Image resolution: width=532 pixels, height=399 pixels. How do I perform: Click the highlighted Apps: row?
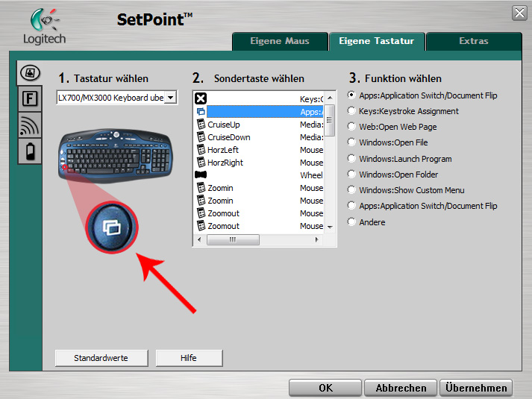tap(265, 112)
